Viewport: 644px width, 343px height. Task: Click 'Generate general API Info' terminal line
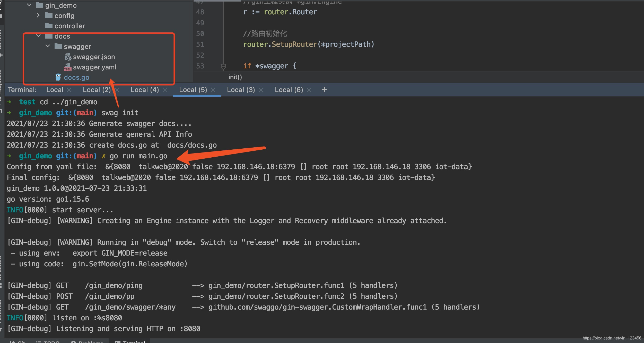(141, 134)
